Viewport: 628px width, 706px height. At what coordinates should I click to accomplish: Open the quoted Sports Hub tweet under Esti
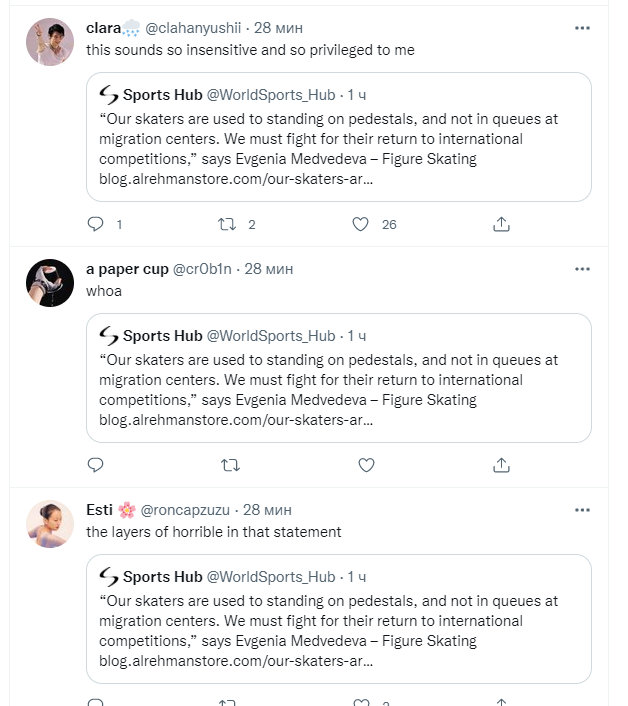338,620
